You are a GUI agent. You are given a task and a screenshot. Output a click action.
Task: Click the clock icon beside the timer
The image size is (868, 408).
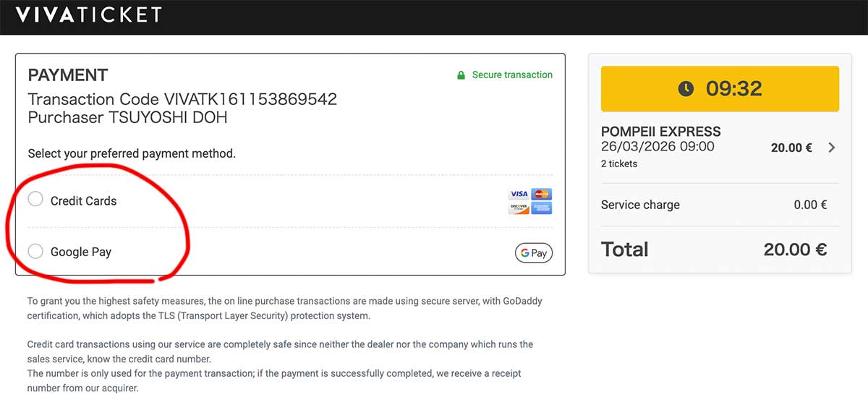click(686, 89)
